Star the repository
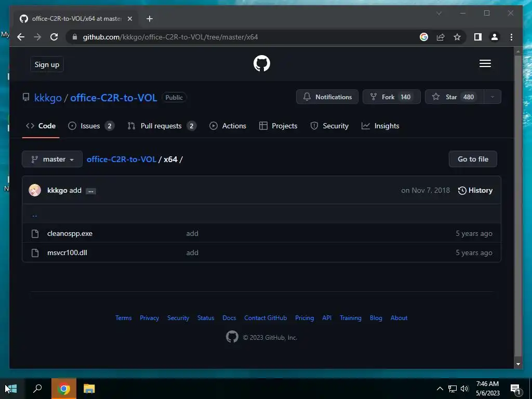Image resolution: width=532 pixels, height=399 pixels. click(454, 97)
